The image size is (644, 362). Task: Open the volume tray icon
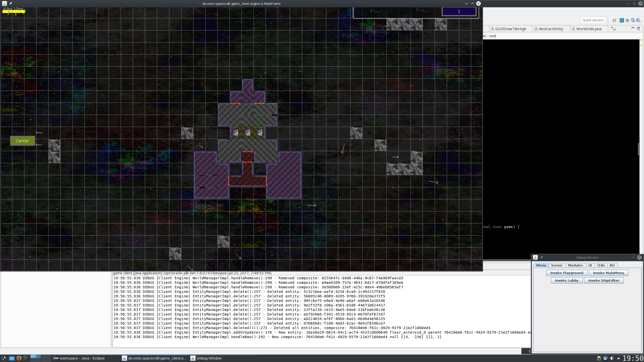[x=612, y=358]
